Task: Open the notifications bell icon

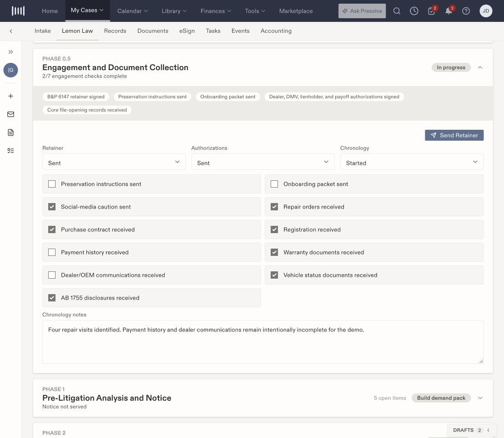Action: [x=449, y=11]
